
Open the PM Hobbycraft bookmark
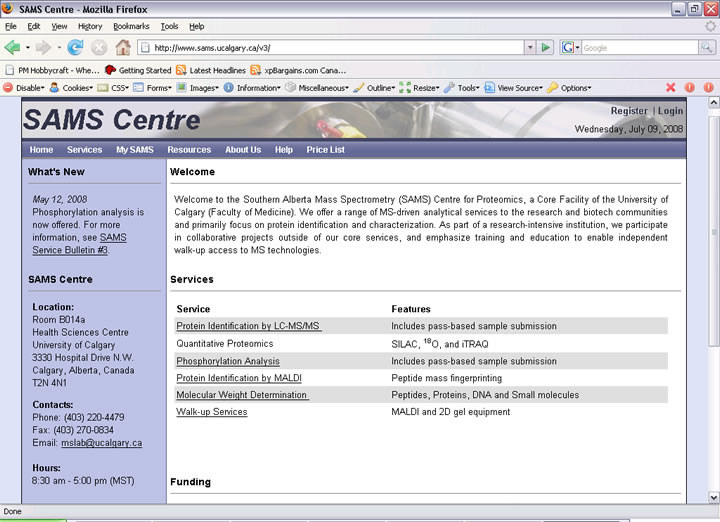point(52,70)
